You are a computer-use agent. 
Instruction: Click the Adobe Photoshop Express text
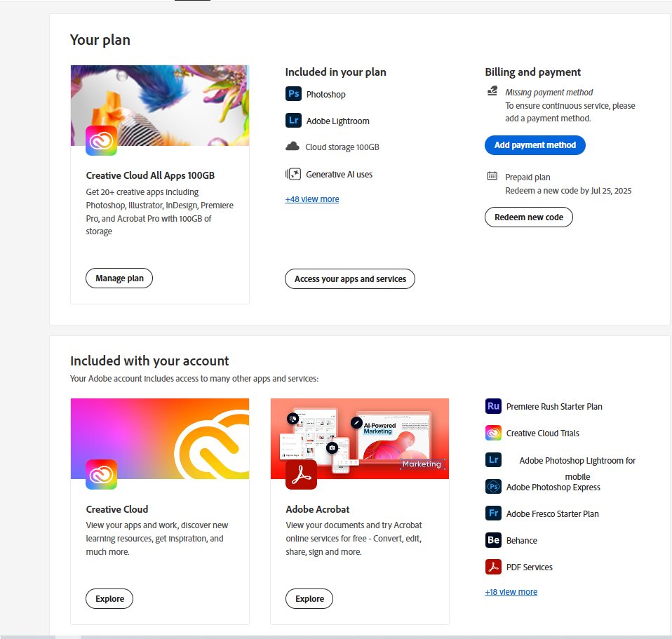[553, 487]
